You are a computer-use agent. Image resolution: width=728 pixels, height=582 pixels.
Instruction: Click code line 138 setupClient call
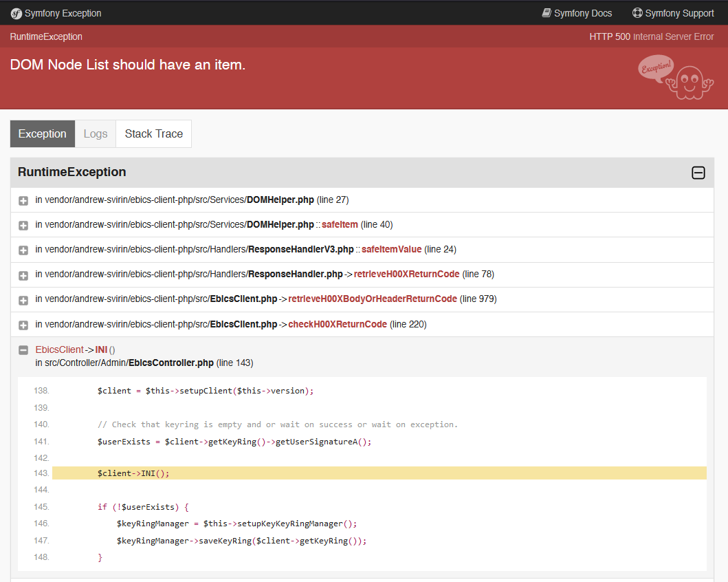[206, 391]
